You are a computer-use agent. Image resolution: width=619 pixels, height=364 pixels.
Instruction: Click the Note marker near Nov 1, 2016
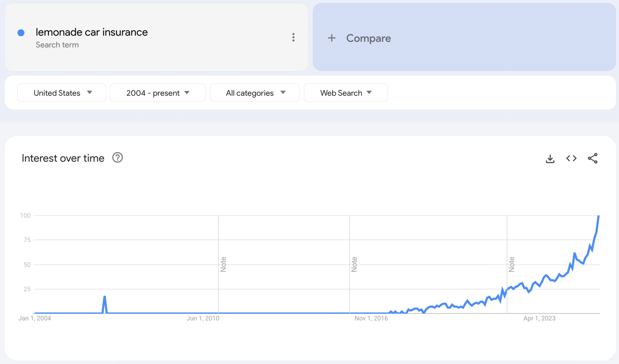coord(354,264)
